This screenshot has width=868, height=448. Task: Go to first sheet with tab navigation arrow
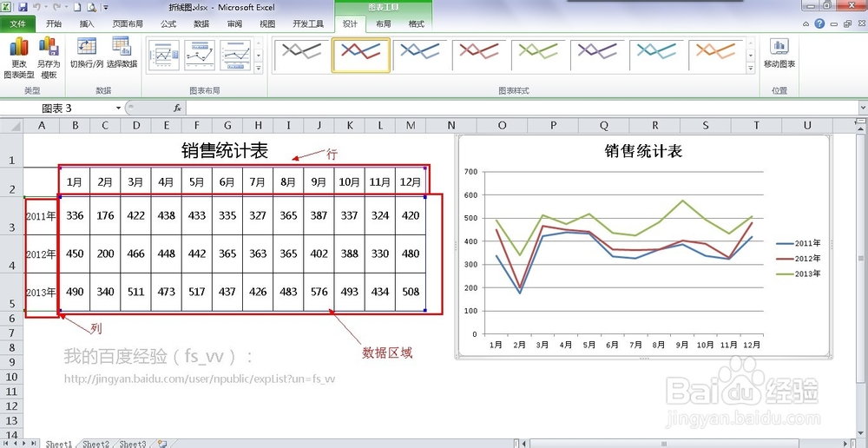pos(5,444)
